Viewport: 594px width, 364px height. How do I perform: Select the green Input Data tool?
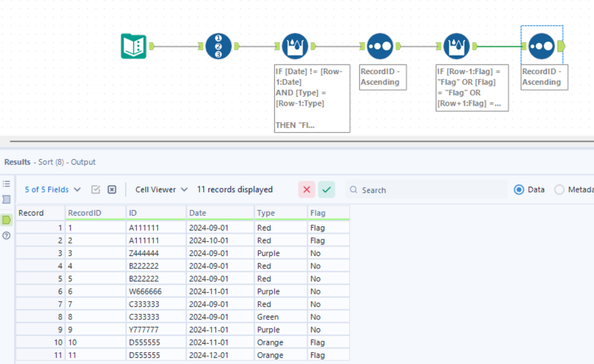click(134, 46)
